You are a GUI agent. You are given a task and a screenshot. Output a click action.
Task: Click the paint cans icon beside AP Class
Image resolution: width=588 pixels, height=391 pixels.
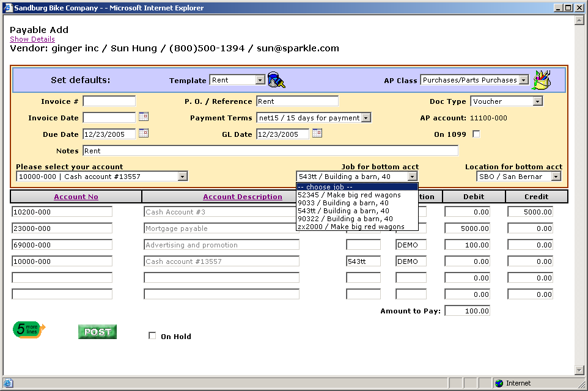coord(542,80)
